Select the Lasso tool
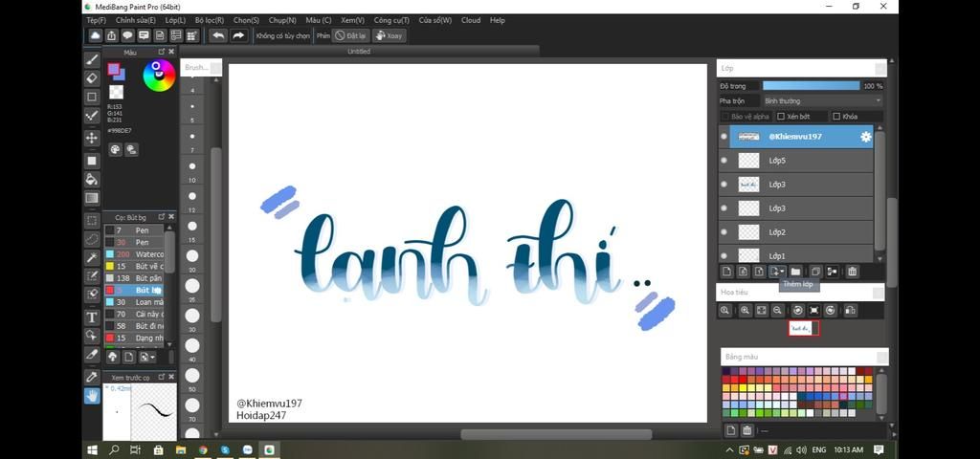The width and height of the screenshot is (980, 459). [92, 238]
